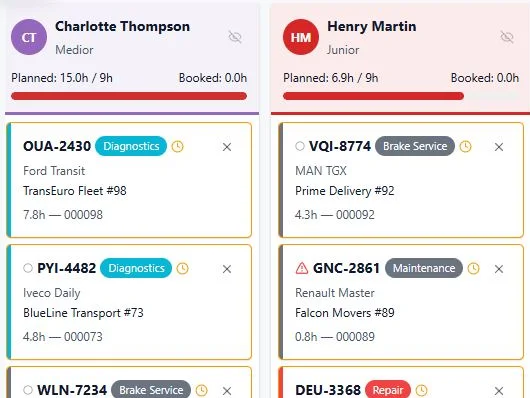This screenshot has height=398, width=530.
Task: Click clock icon on GNC-2861 card
Action: (474, 268)
